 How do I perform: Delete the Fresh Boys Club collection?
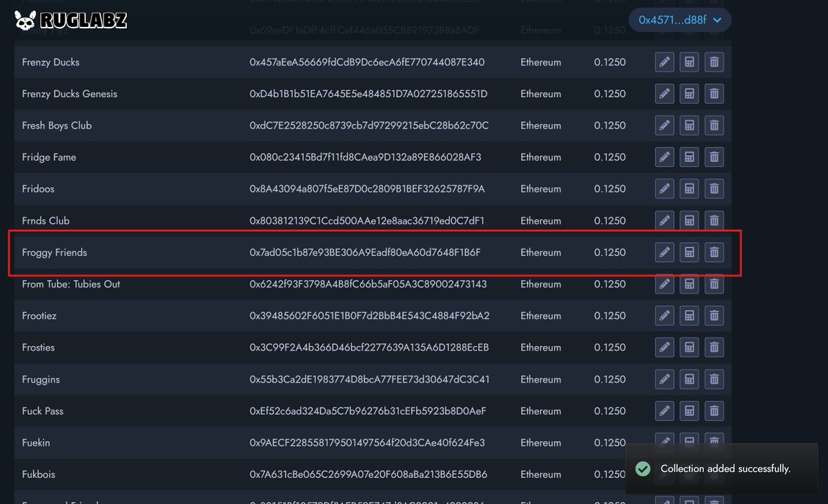tap(714, 125)
